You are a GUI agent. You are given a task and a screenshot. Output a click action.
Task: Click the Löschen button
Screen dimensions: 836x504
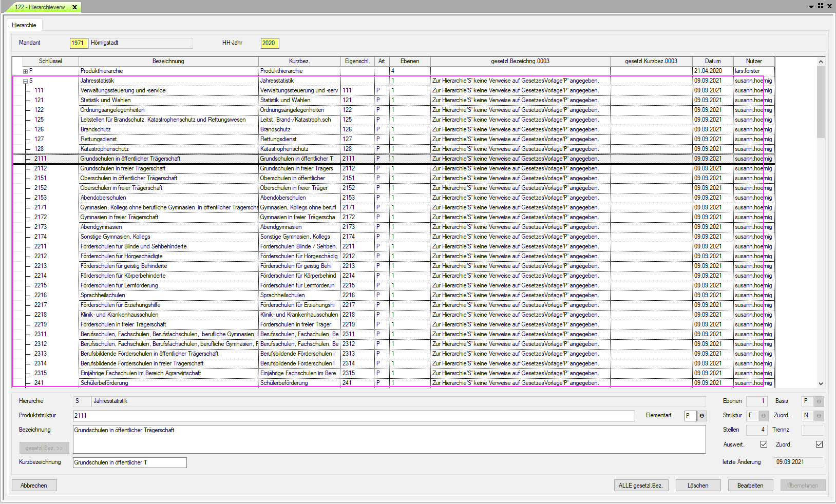[698, 486]
